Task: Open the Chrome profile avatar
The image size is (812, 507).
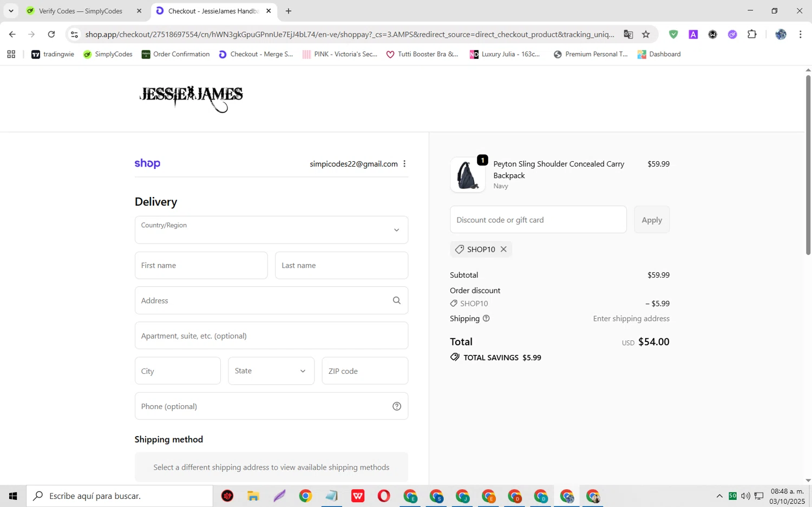Action: [x=781, y=34]
